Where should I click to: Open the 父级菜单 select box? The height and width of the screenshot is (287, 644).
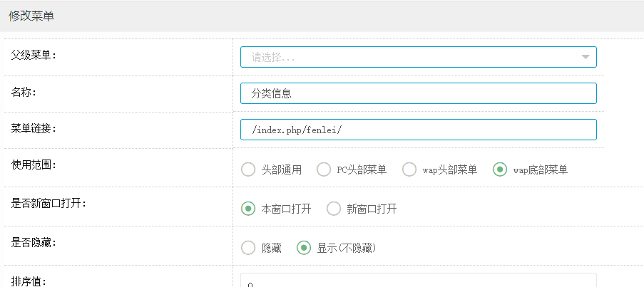[x=407, y=57]
